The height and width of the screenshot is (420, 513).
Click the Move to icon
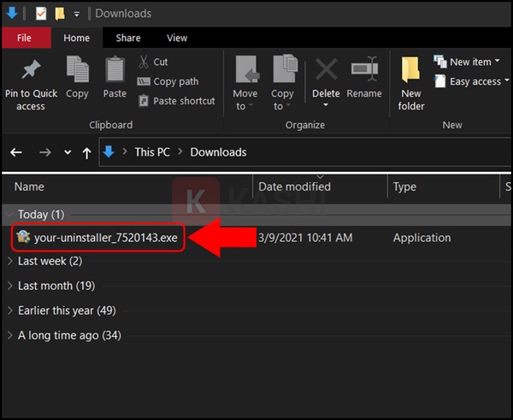tap(247, 69)
